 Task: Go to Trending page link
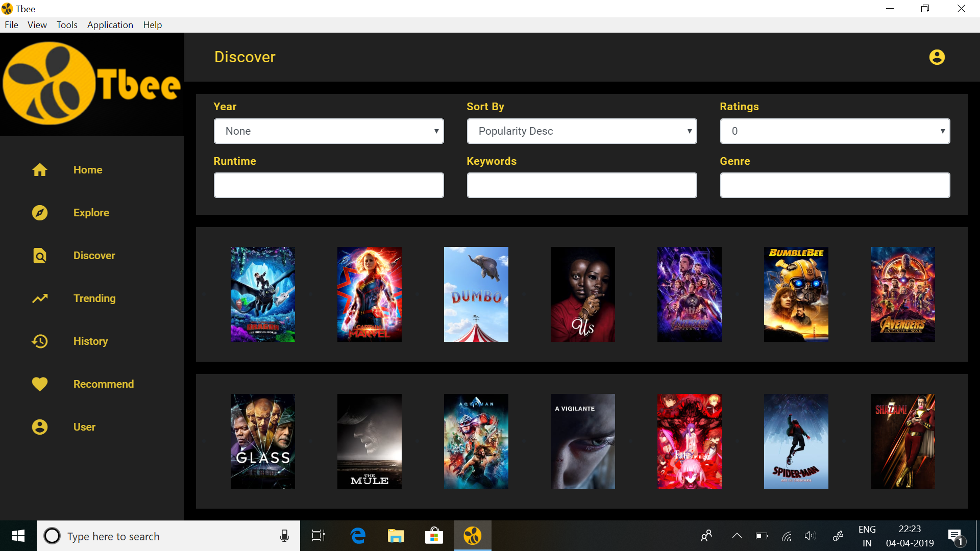pyautogui.click(x=94, y=298)
